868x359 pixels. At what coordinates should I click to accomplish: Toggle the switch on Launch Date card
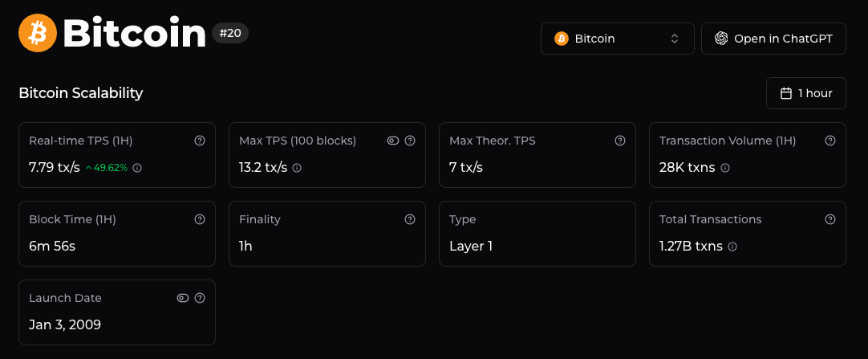tap(183, 298)
